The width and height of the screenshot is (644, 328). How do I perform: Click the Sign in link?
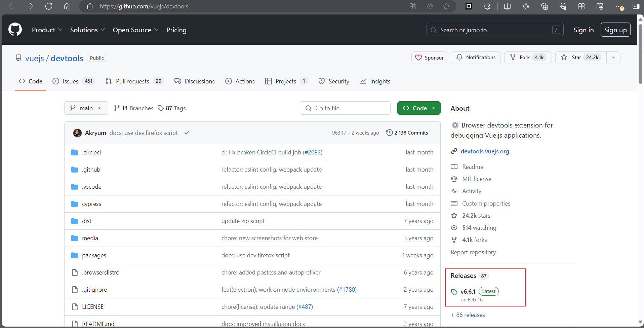point(583,30)
